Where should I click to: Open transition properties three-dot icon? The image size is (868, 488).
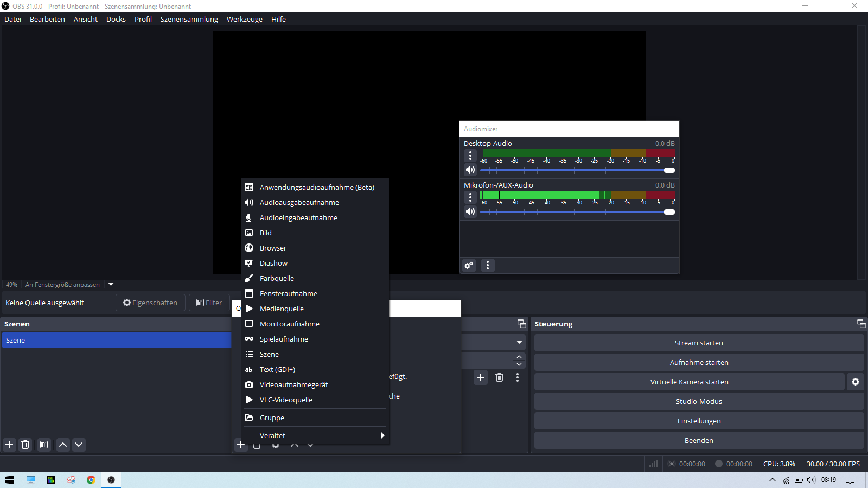point(518,377)
